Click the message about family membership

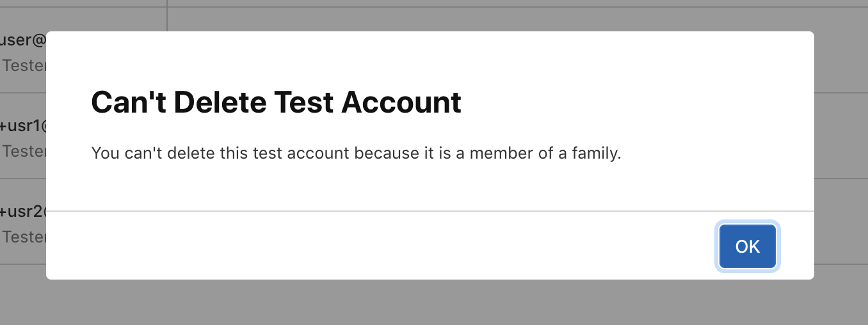356,154
